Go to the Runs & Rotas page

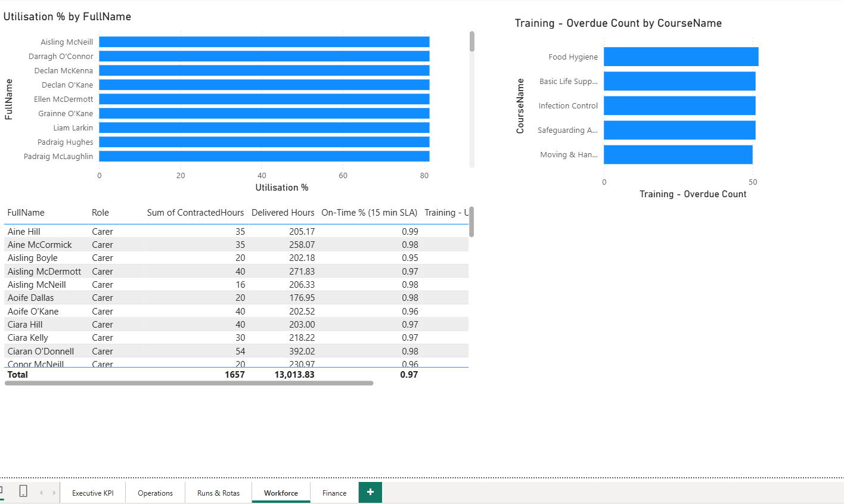click(218, 493)
